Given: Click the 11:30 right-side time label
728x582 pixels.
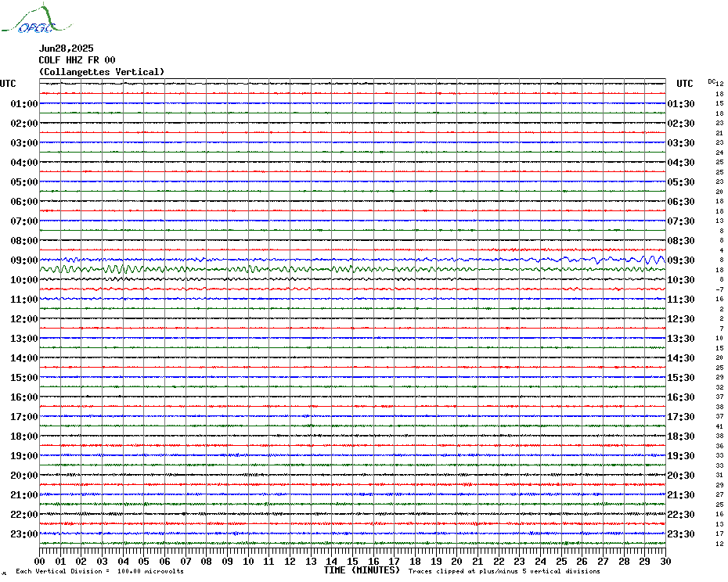Looking at the screenshot, I should (x=681, y=300).
